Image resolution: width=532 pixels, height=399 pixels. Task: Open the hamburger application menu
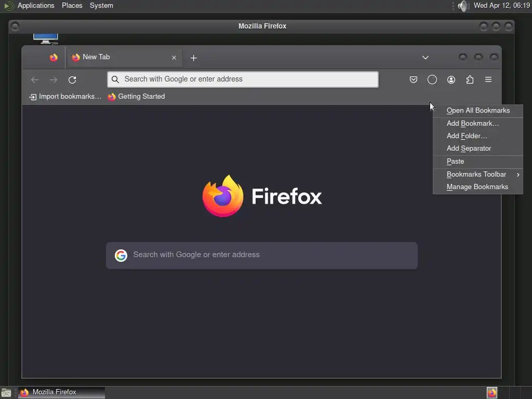tap(488, 79)
